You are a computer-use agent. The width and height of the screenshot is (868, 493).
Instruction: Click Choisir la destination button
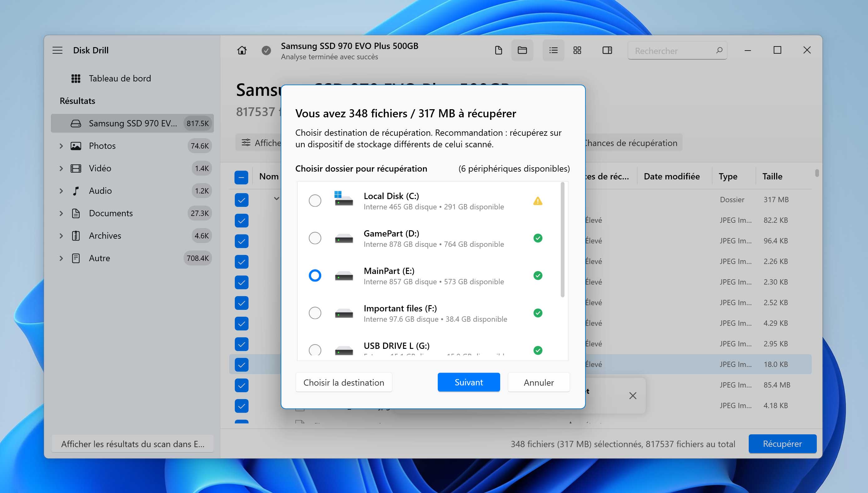pyautogui.click(x=343, y=383)
